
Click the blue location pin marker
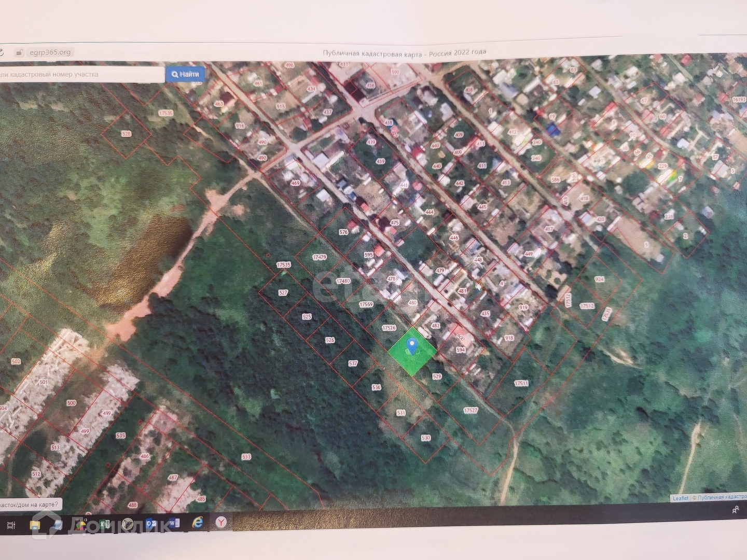click(x=412, y=345)
